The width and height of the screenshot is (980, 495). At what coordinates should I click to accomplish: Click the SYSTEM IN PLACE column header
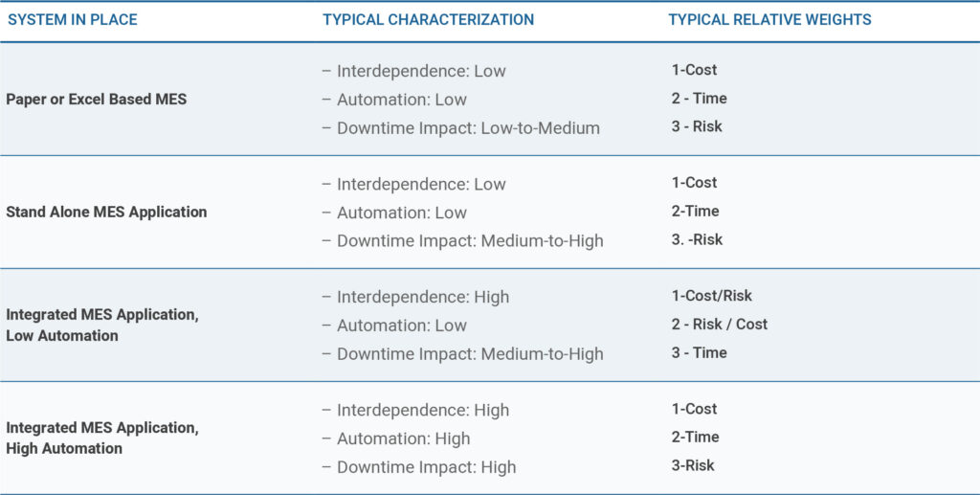[x=73, y=19]
